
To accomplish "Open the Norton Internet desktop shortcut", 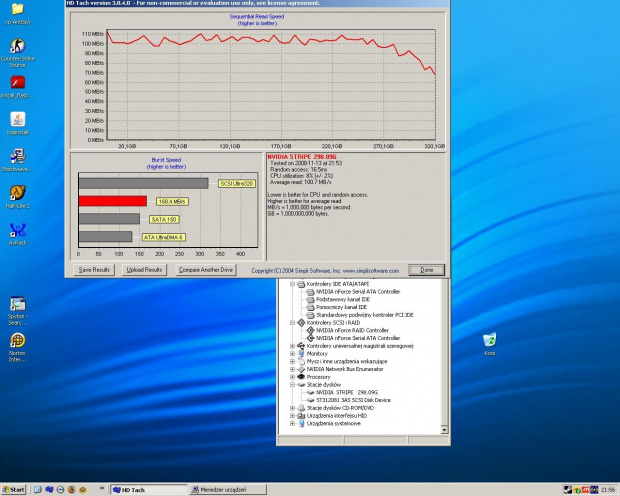I will (17, 340).
